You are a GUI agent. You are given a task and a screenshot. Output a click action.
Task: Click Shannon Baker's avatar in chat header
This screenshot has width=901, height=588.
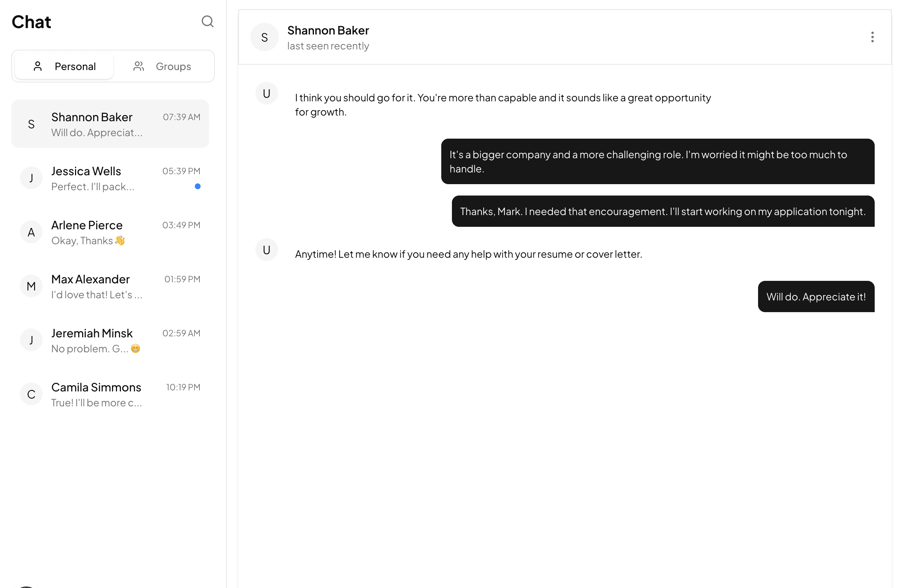[264, 37]
